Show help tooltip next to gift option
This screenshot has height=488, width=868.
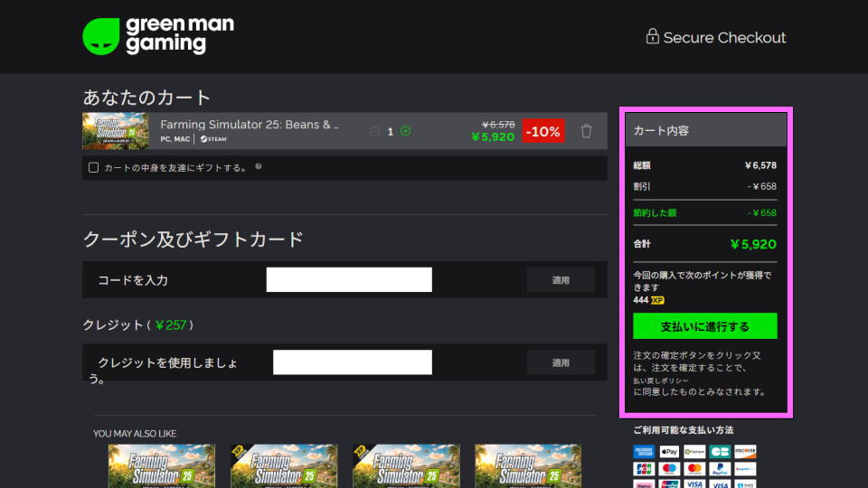[258, 166]
